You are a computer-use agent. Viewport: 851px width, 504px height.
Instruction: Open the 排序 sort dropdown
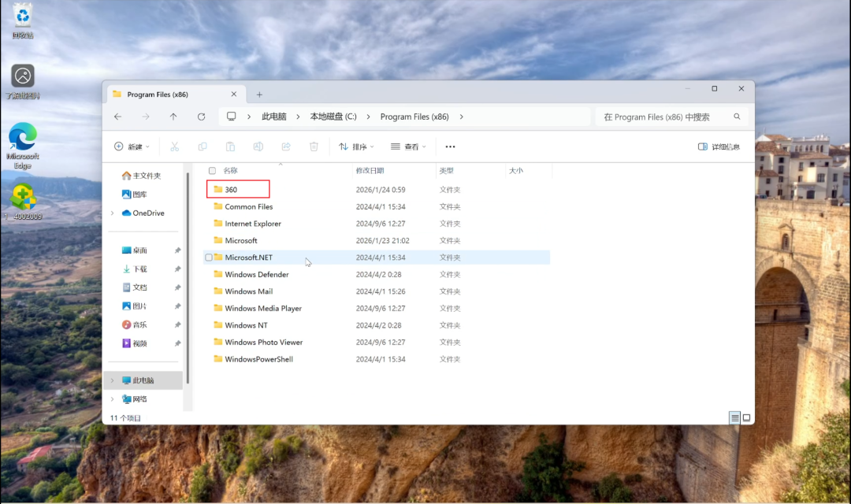click(x=357, y=146)
